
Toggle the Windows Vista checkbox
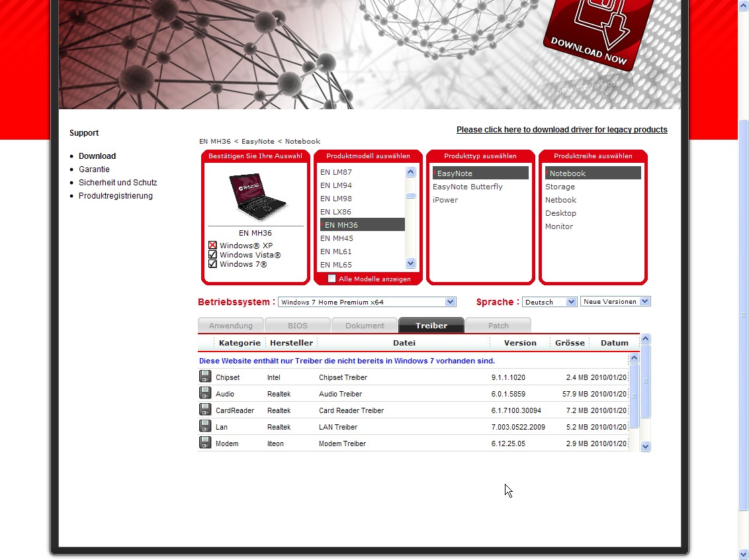(x=212, y=255)
